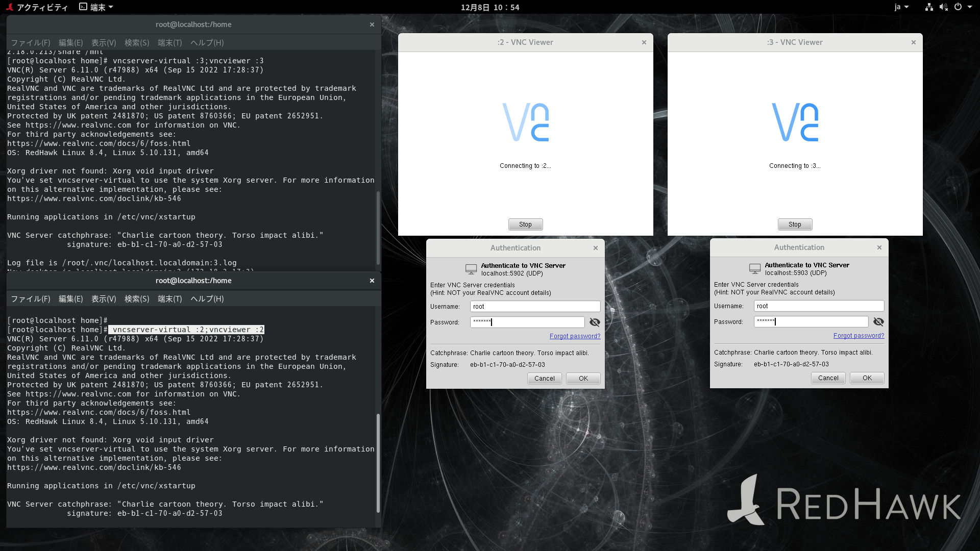The width and height of the screenshot is (980, 551).
Task: Click Password field in localhost::5903 dialog
Action: pyautogui.click(x=811, y=322)
